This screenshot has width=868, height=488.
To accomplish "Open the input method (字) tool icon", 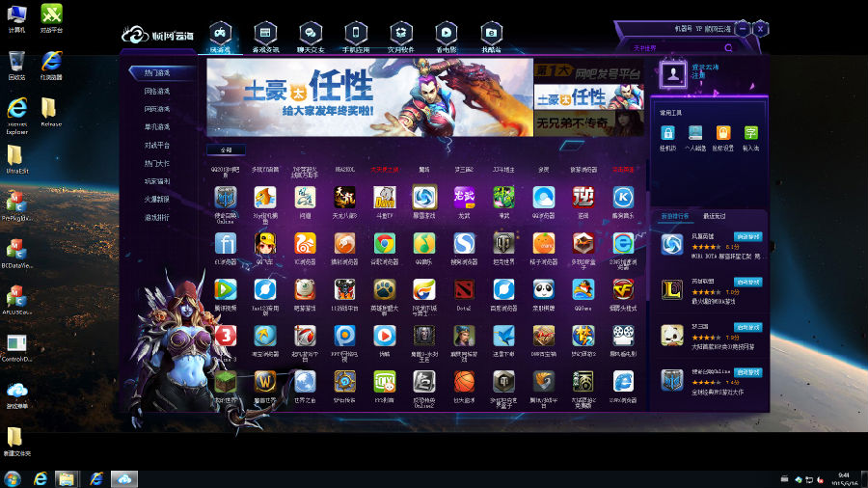I will [x=750, y=134].
